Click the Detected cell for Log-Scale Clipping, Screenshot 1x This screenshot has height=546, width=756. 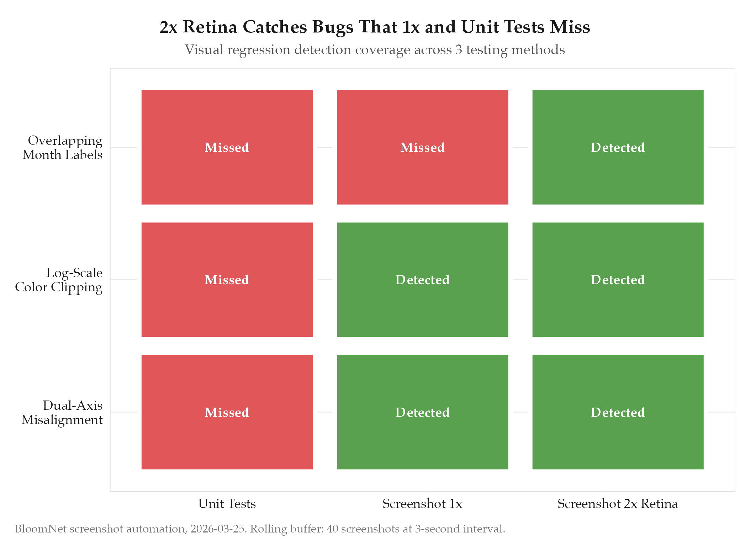click(x=422, y=280)
